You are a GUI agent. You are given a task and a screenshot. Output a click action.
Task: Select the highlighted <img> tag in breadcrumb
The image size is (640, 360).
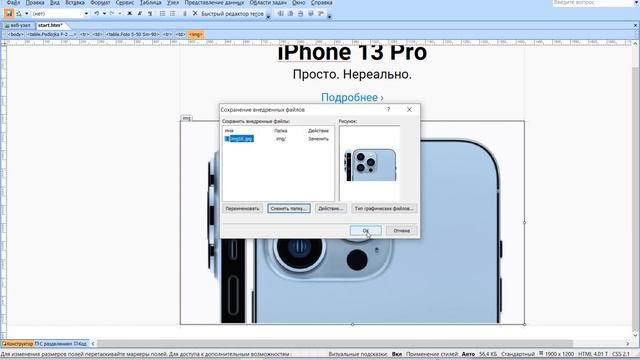196,35
